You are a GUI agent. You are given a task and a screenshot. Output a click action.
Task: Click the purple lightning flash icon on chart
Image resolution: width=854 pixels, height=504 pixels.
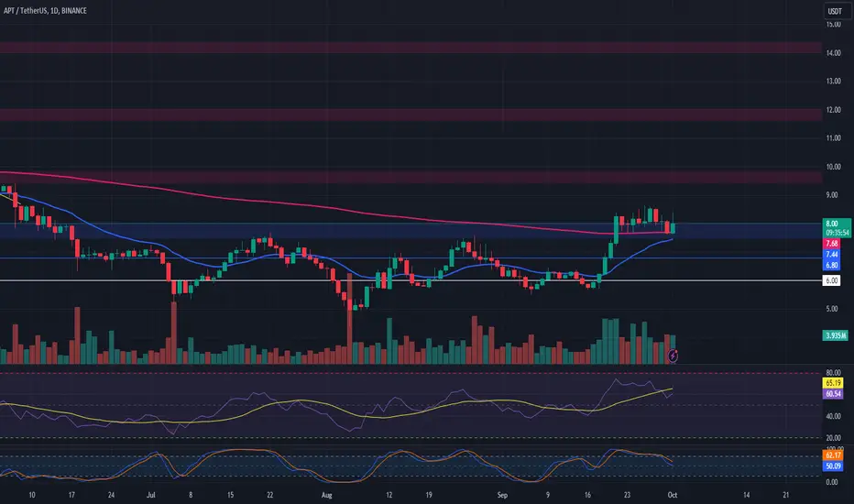pos(673,356)
